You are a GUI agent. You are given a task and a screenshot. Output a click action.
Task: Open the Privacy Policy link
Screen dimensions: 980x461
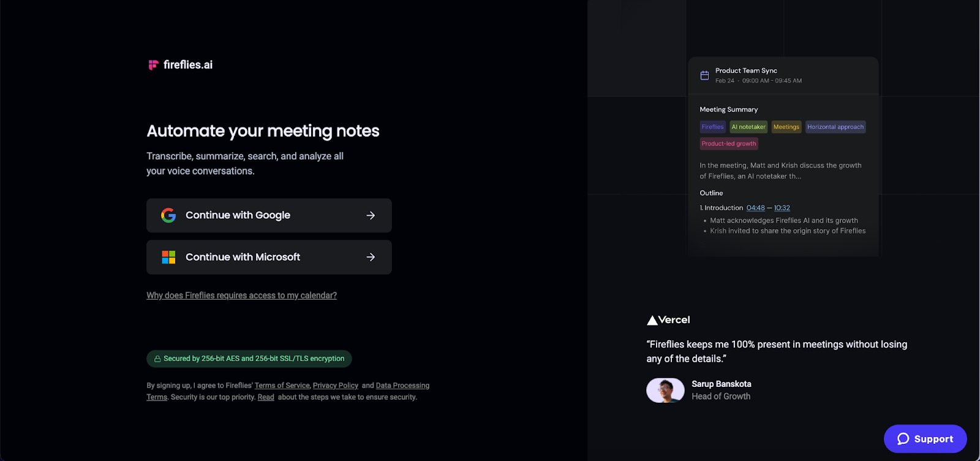pyautogui.click(x=335, y=386)
